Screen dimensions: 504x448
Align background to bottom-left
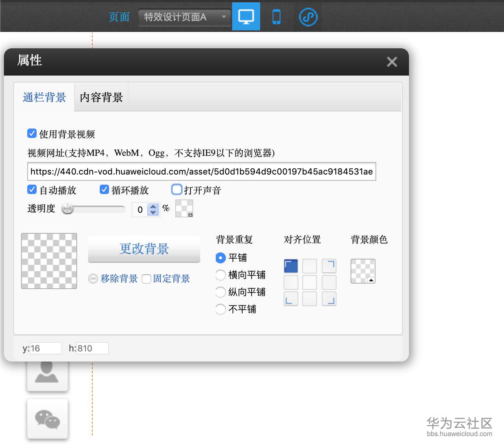pos(291,299)
